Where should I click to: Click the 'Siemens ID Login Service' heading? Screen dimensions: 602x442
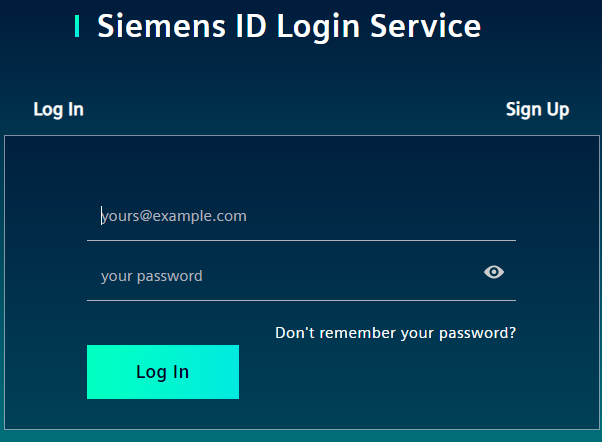pyautogui.click(x=289, y=27)
